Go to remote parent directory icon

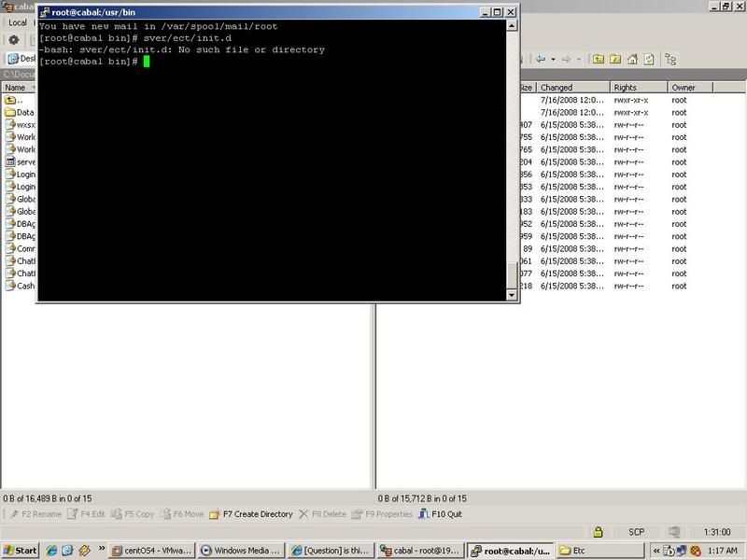pyautogui.click(x=598, y=59)
